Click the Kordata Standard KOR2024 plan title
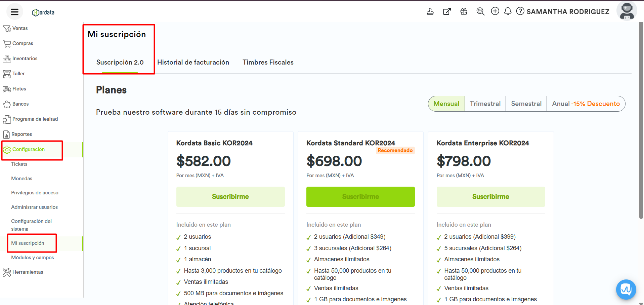Viewport: 644px width, 305px height. [x=351, y=143]
